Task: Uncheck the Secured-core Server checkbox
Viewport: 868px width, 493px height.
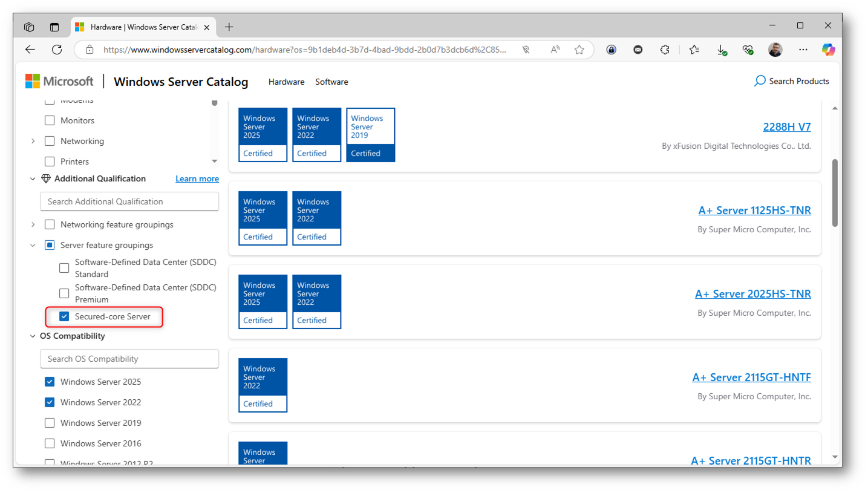Action: tap(64, 316)
